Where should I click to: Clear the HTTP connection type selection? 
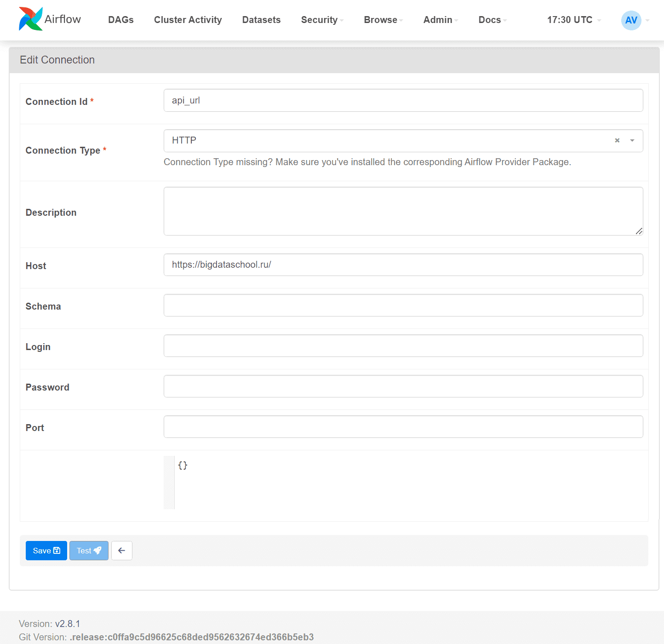tap(617, 141)
